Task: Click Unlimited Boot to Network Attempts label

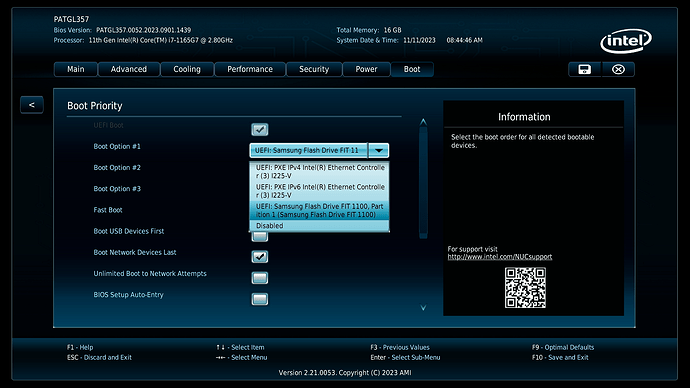Action: click(150, 274)
